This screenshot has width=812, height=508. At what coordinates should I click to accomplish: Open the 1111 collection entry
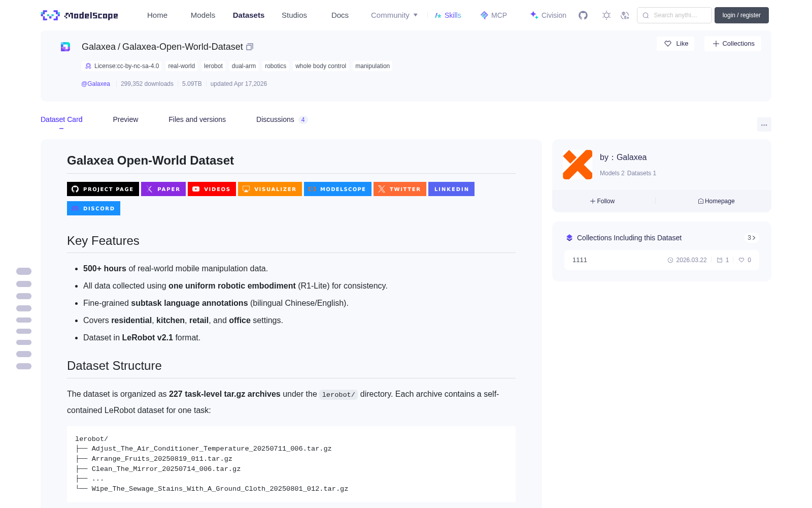tap(662, 260)
